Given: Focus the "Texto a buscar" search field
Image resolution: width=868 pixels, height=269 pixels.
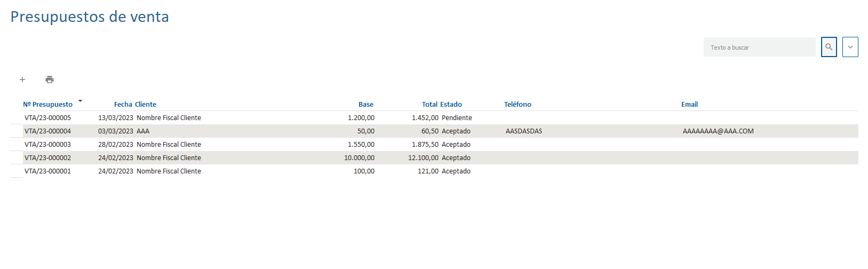Looking at the screenshot, I should click(759, 48).
